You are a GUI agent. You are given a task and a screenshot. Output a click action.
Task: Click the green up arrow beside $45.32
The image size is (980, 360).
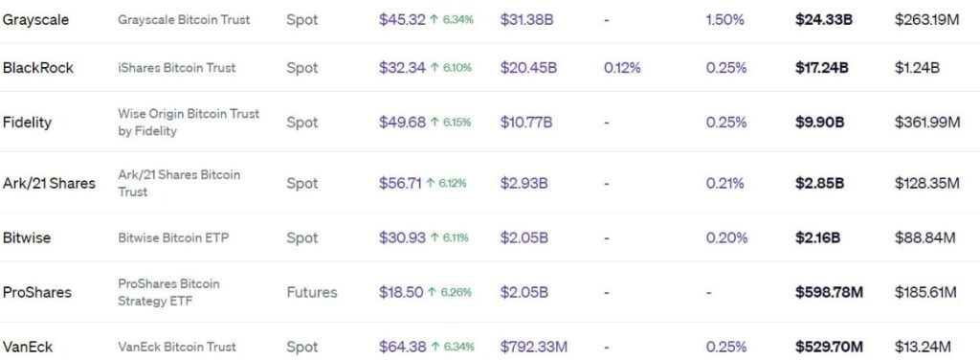(x=434, y=19)
